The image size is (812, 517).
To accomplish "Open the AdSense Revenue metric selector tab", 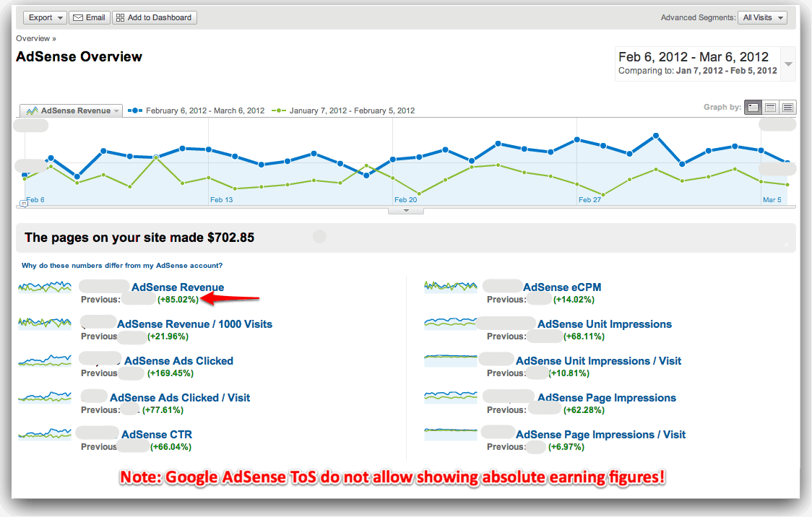I will (x=70, y=110).
